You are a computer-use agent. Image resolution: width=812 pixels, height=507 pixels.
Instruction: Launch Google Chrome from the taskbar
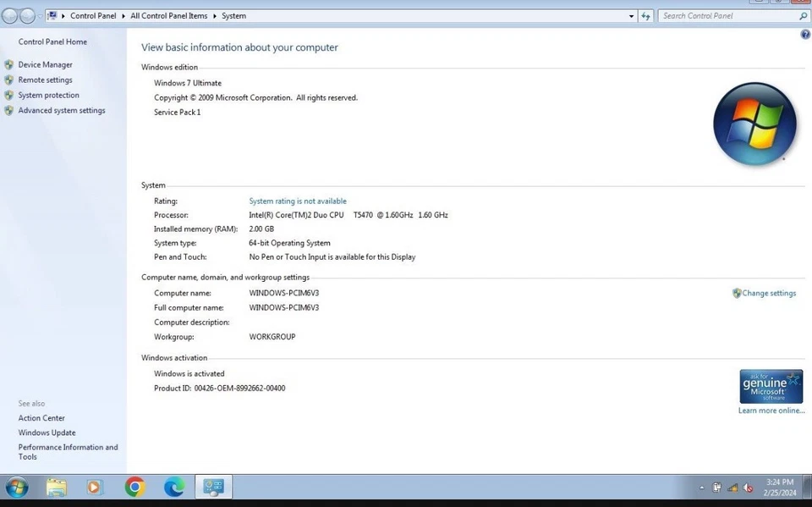coord(134,488)
